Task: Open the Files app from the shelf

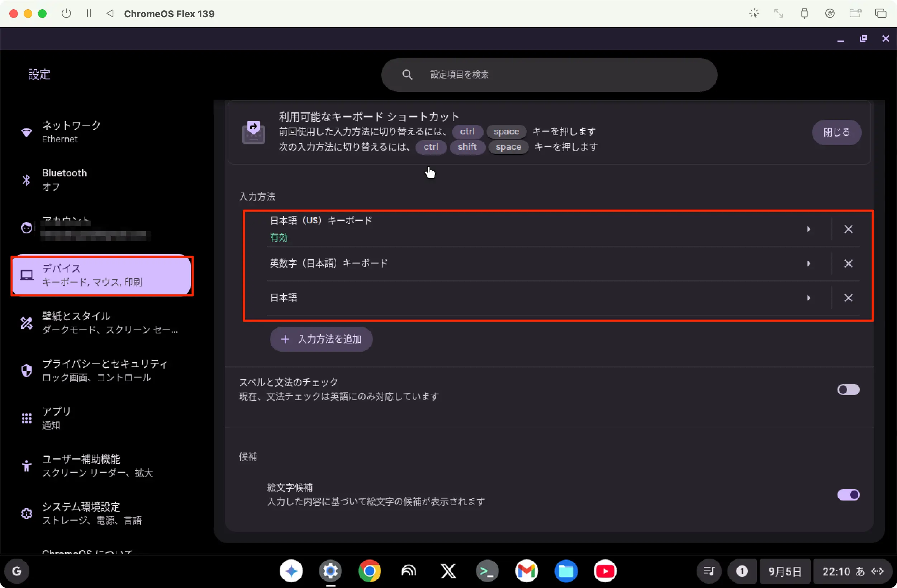Action: (566, 572)
